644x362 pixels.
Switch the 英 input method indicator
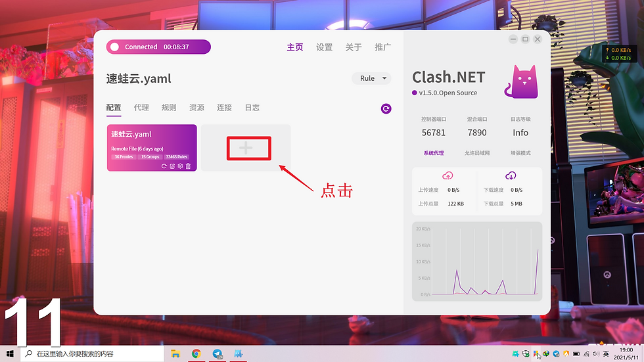click(606, 354)
